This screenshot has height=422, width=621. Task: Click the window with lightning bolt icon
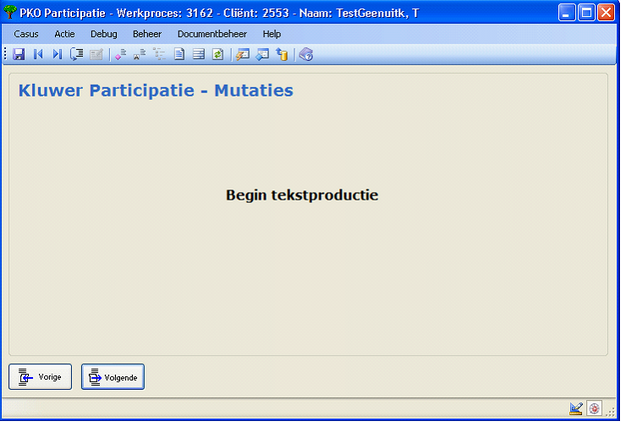click(242, 54)
